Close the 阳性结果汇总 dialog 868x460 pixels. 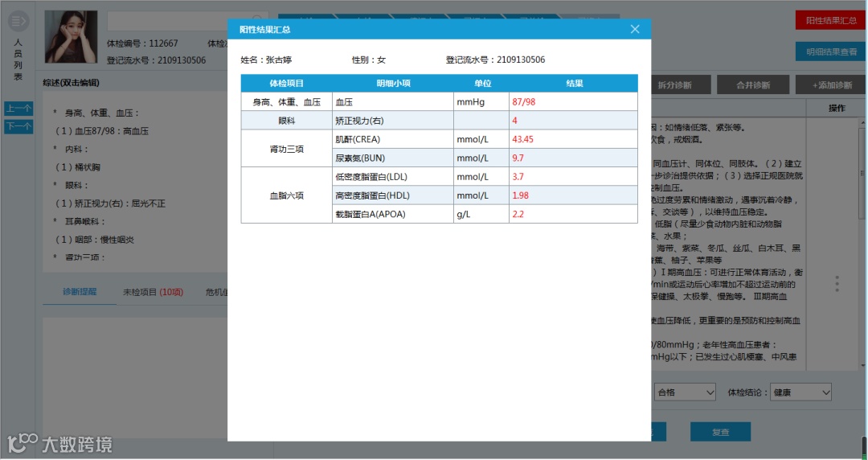tap(635, 30)
